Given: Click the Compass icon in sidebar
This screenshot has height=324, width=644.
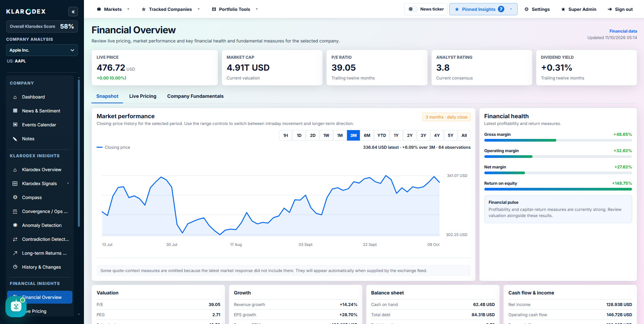Looking at the screenshot, I should (15, 197).
